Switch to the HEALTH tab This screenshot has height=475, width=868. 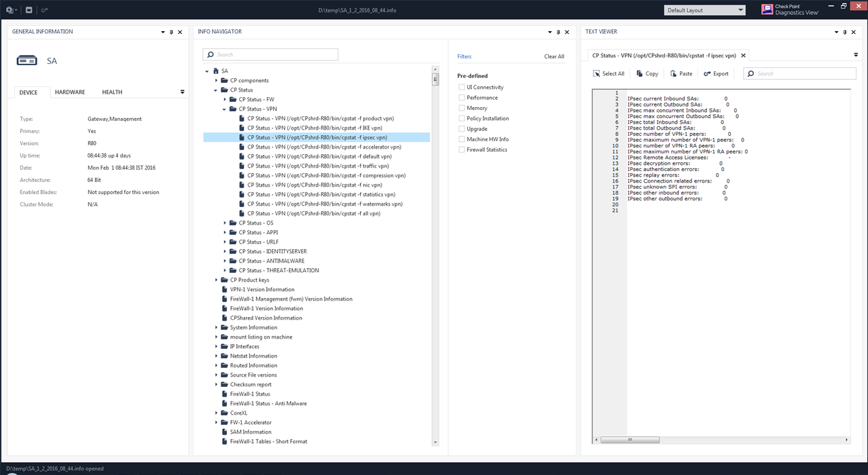tap(112, 92)
